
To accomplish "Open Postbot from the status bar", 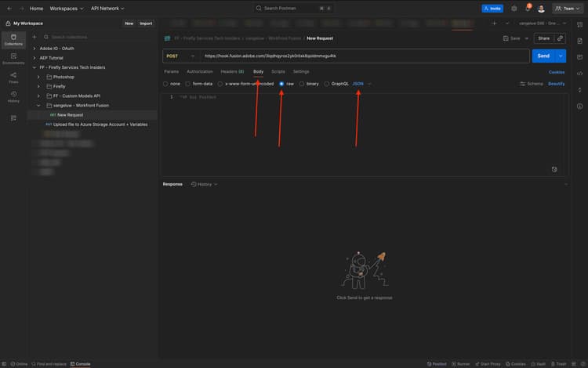I will (x=437, y=364).
